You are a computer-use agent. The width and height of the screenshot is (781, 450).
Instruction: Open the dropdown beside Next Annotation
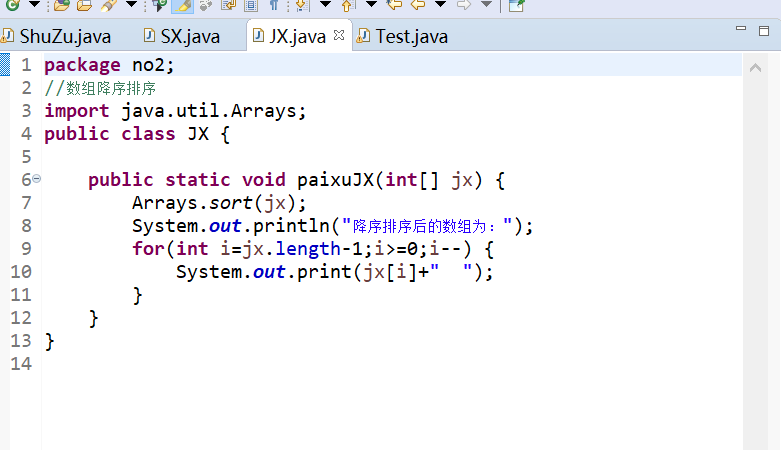(x=325, y=4)
